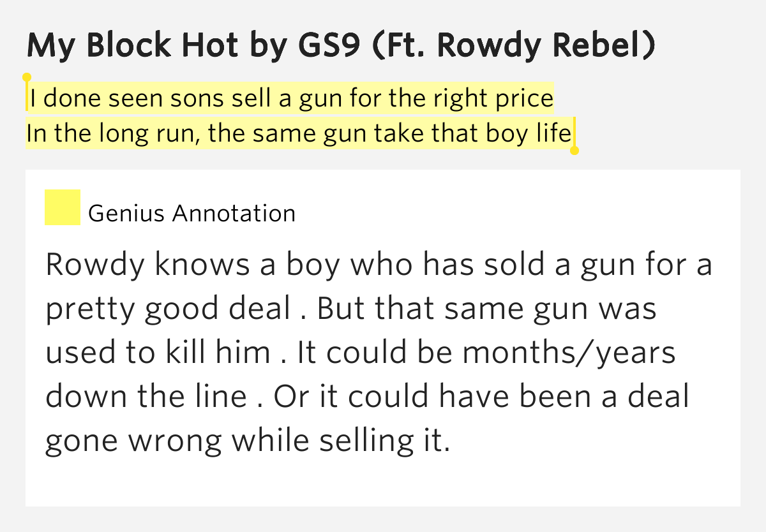Click the yellow selection handle at highlight start
Image resolution: width=766 pixels, height=532 pixels.
pyautogui.click(x=27, y=78)
